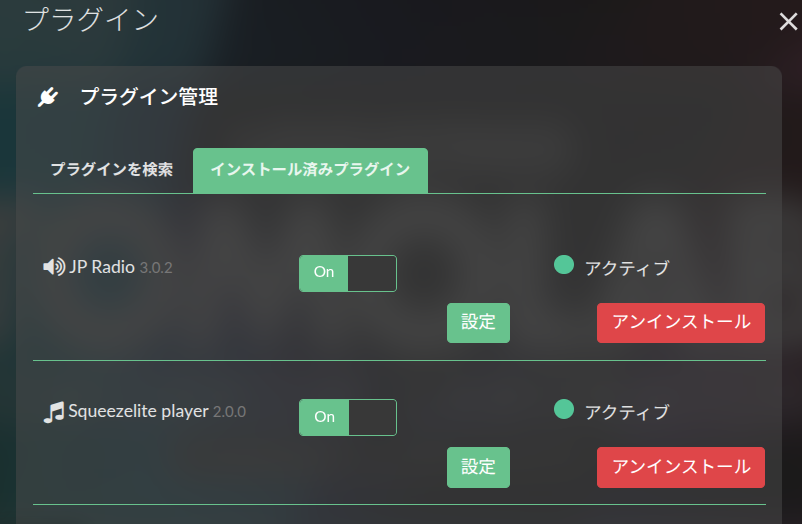
Task: Open 設定 for JP Radio
Action: [478, 323]
